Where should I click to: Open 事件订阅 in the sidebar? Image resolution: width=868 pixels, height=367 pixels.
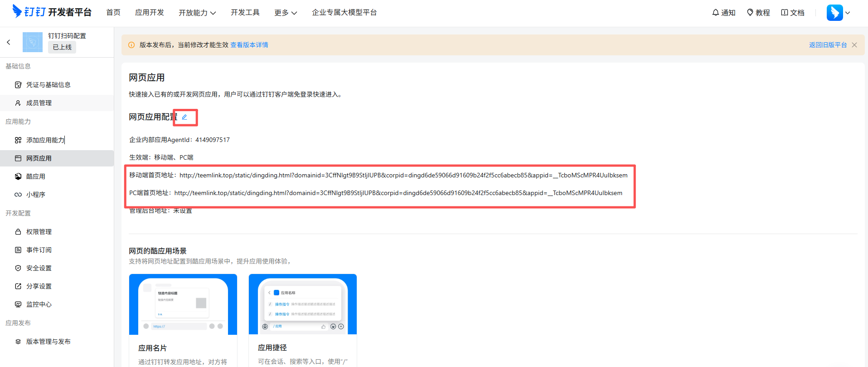click(x=57, y=250)
